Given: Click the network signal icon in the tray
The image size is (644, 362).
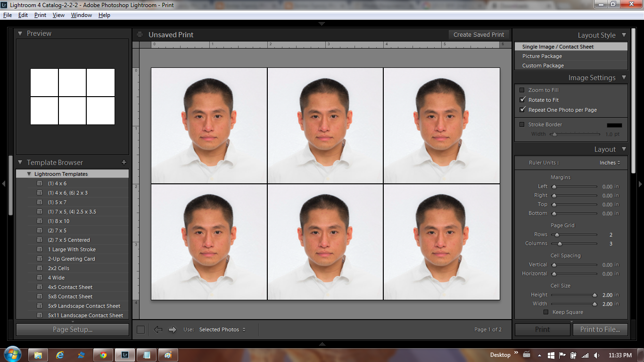Looking at the screenshot, I should tap(585, 355).
